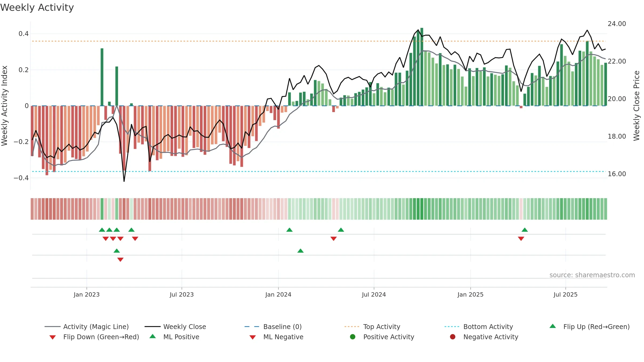Click the 0.4 activity index axis label
Viewport: 644px width, 362px height.
(24, 34)
